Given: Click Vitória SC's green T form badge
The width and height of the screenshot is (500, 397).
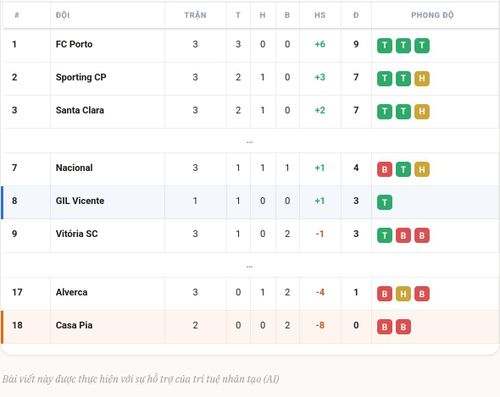Looking at the screenshot, I should point(384,235).
